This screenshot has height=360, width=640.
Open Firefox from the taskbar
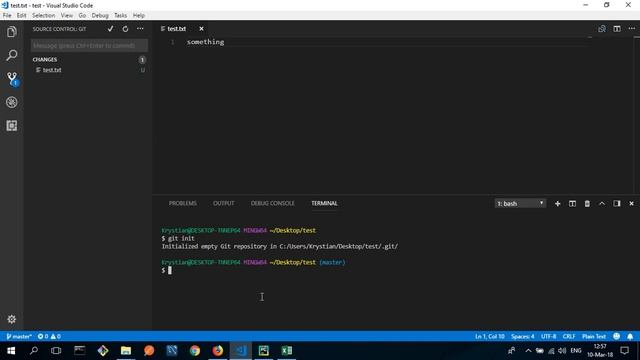[x=218, y=350]
